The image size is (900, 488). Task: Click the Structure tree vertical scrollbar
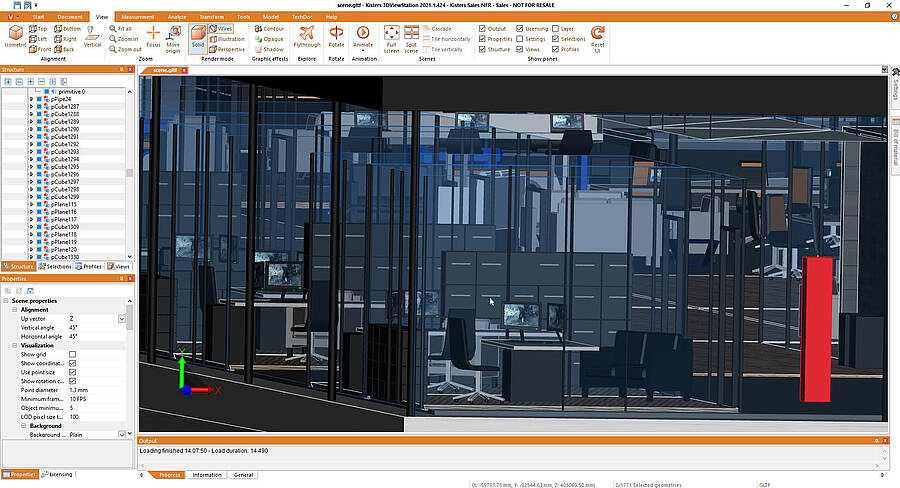pos(130,174)
